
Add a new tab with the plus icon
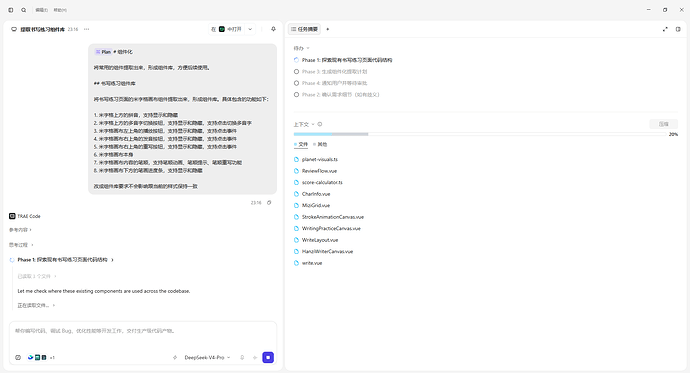point(327,29)
